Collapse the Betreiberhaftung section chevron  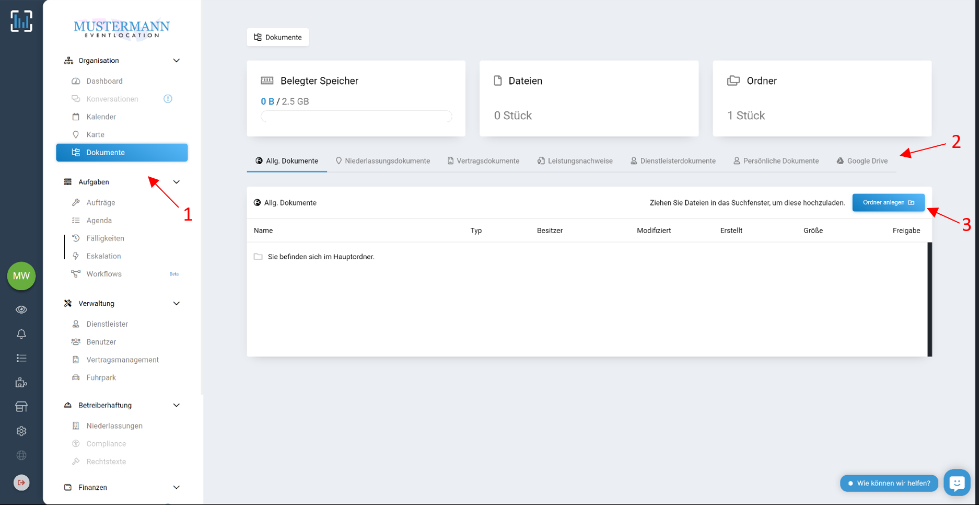(177, 405)
